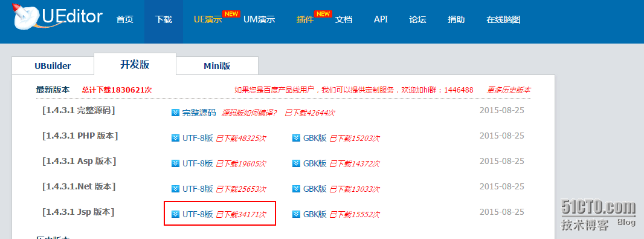
Task: Open the 文档 navigation item
Action: 344,20
